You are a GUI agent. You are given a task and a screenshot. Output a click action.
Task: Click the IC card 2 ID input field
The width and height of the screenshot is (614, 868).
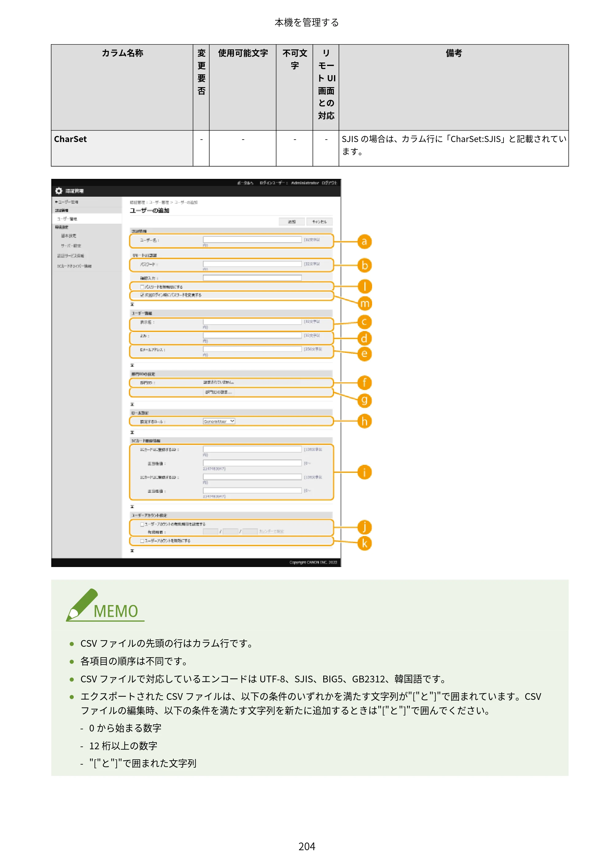(x=252, y=477)
